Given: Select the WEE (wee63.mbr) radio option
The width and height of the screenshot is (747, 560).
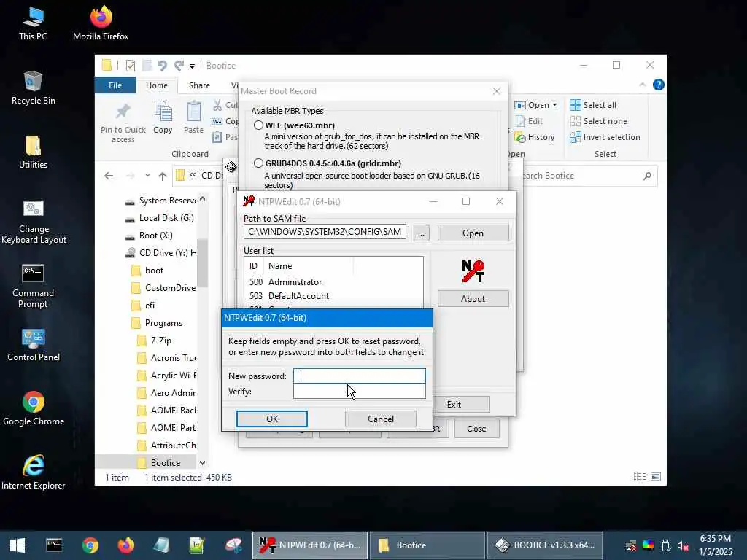Looking at the screenshot, I should 258,125.
